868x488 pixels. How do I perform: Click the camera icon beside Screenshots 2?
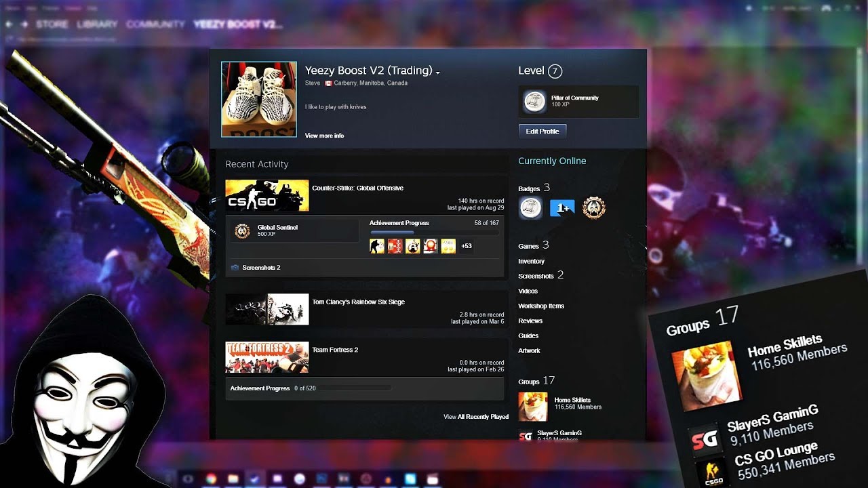pos(235,268)
